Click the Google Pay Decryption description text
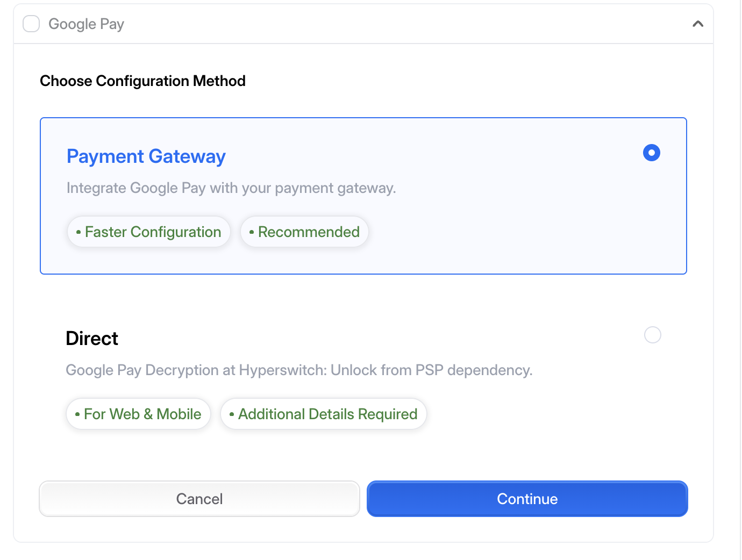Screen dimensions: 742x560 pyautogui.click(x=299, y=370)
